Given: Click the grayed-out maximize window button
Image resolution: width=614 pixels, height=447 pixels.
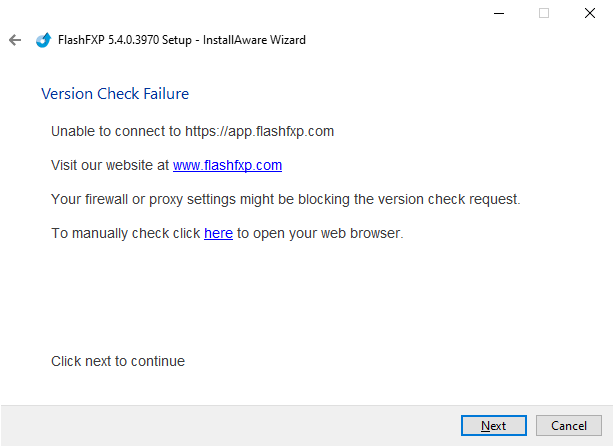Looking at the screenshot, I should click(544, 13).
